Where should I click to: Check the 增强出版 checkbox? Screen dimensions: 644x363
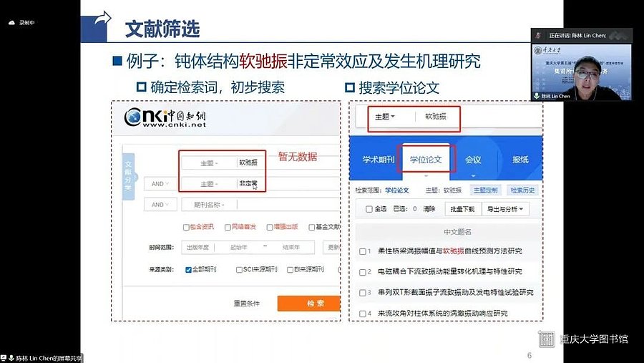pyautogui.click(x=270, y=228)
